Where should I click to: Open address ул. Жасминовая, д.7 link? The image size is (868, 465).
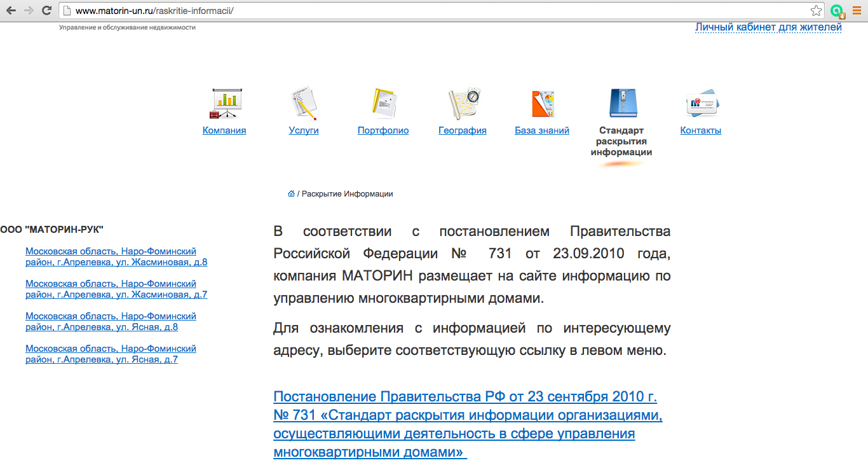pos(116,289)
